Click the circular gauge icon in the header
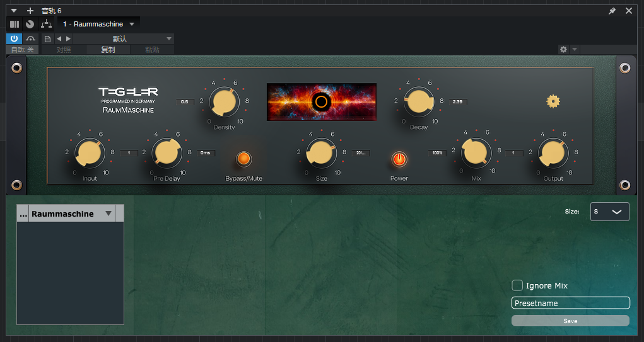644x342 pixels. (x=30, y=24)
